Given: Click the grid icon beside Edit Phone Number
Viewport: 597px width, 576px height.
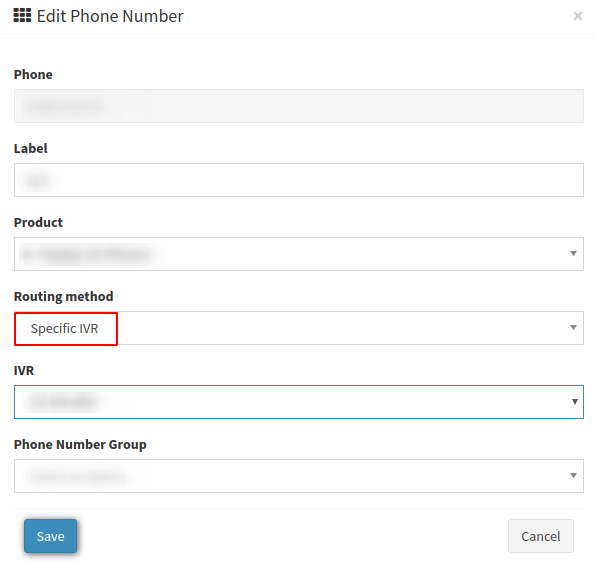Looking at the screenshot, I should [22, 16].
